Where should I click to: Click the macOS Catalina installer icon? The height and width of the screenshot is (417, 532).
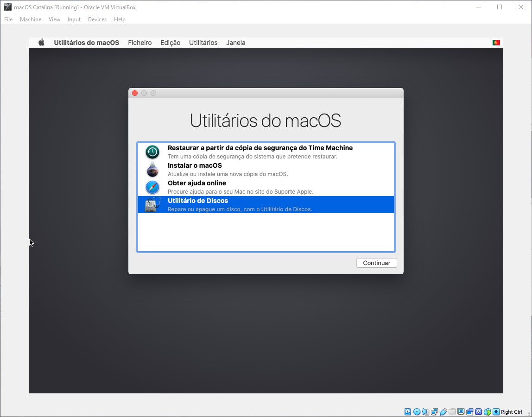[152, 170]
